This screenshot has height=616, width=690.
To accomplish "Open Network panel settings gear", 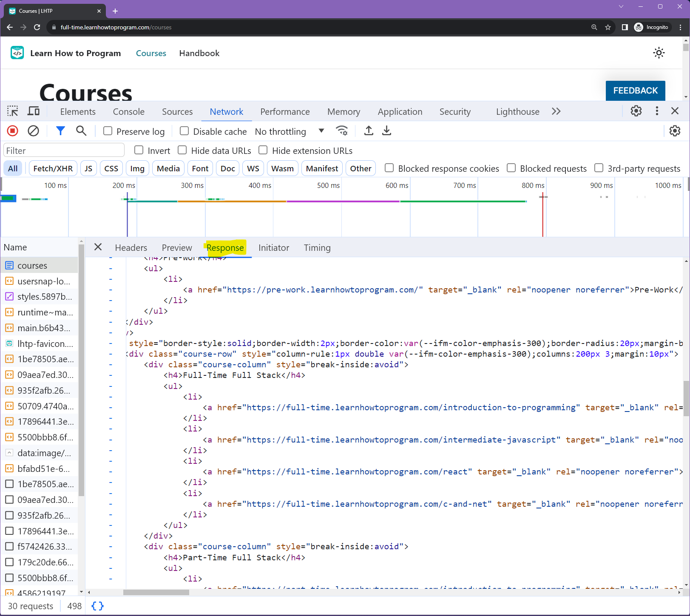I will pos(675,131).
